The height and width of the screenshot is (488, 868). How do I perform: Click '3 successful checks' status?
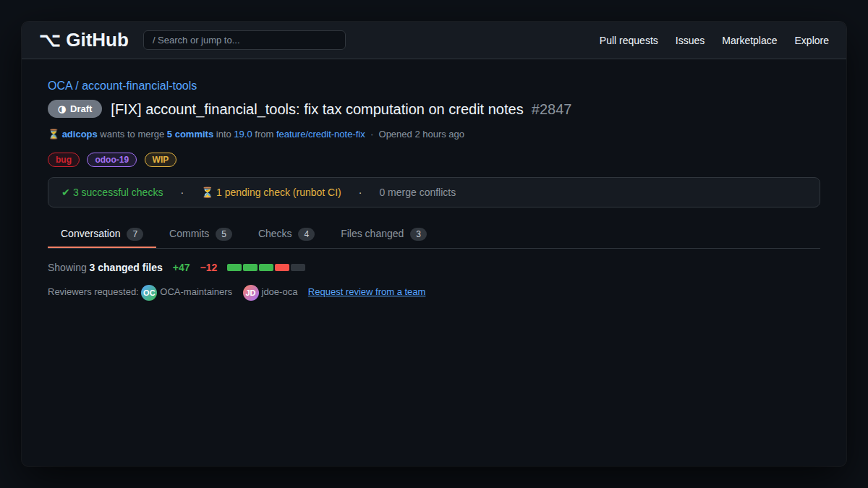point(112,192)
